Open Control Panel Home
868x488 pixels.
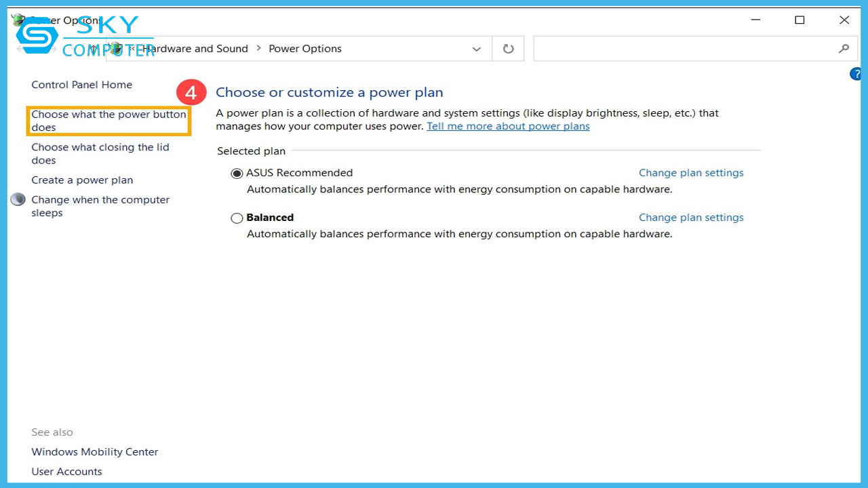(81, 85)
